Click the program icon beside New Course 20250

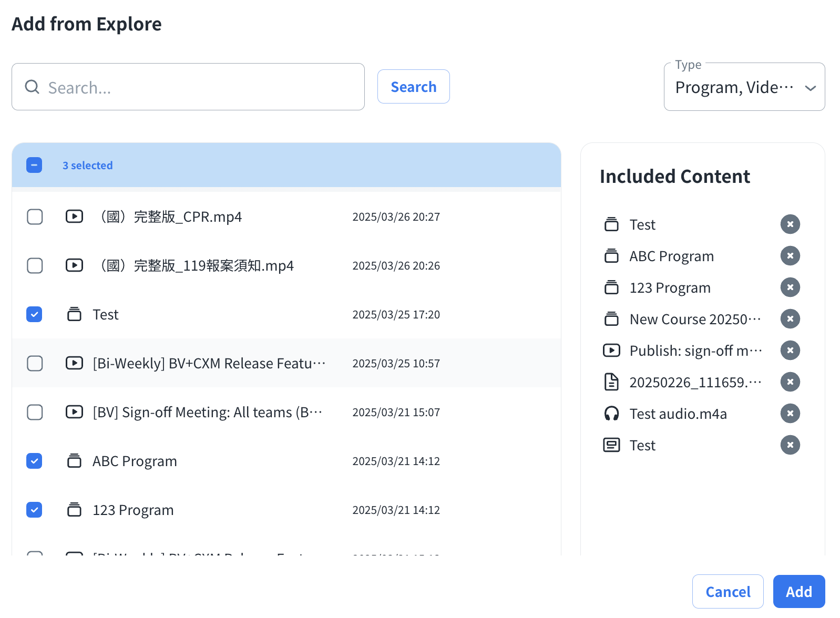point(611,319)
